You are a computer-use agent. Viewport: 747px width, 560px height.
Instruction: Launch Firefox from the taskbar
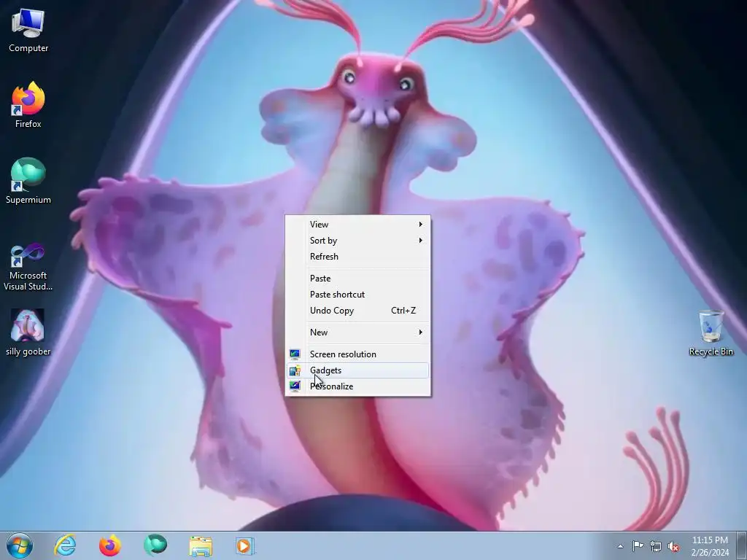pyautogui.click(x=109, y=545)
